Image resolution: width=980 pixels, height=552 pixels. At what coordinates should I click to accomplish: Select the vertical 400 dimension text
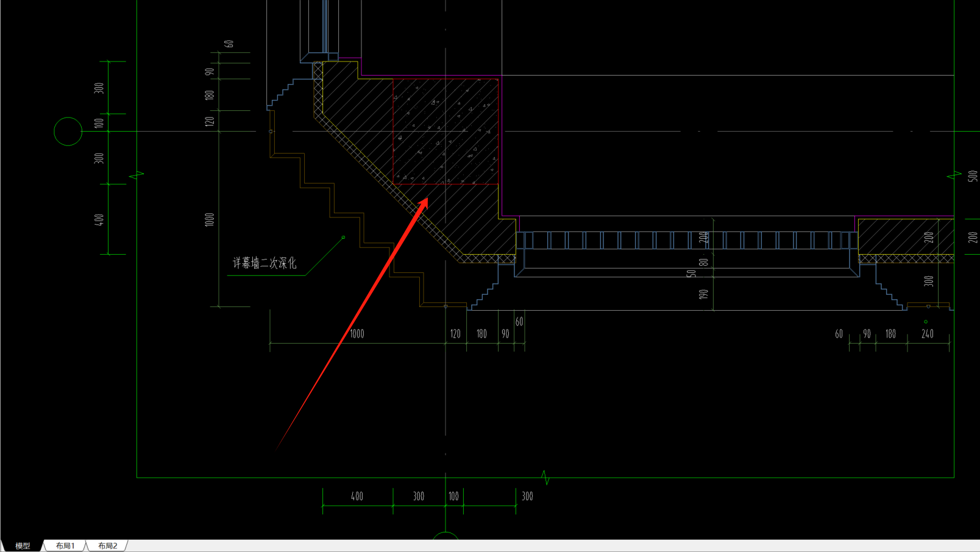(x=99, y=219)
